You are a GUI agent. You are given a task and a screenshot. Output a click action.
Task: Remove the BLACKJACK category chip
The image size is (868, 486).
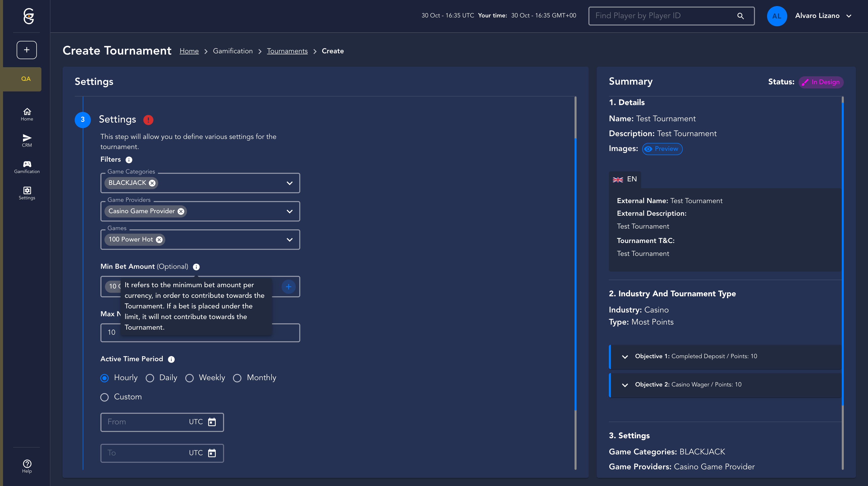point(152,183)
